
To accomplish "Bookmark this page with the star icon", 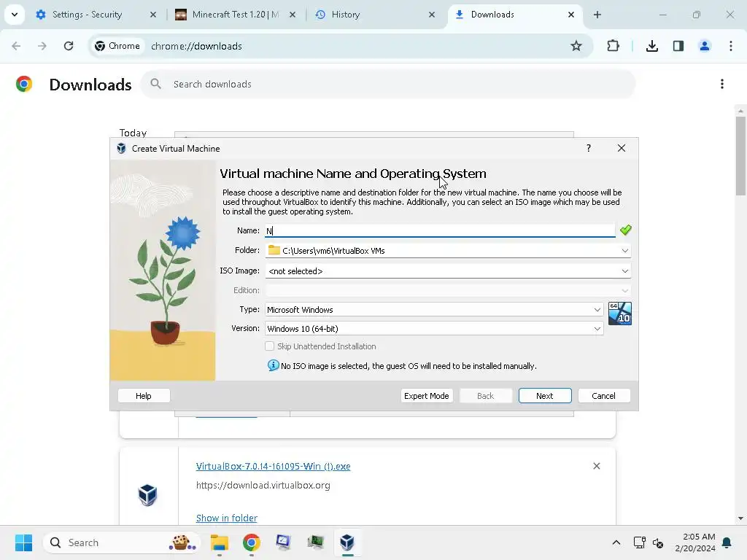I will [x=576, y=46].
